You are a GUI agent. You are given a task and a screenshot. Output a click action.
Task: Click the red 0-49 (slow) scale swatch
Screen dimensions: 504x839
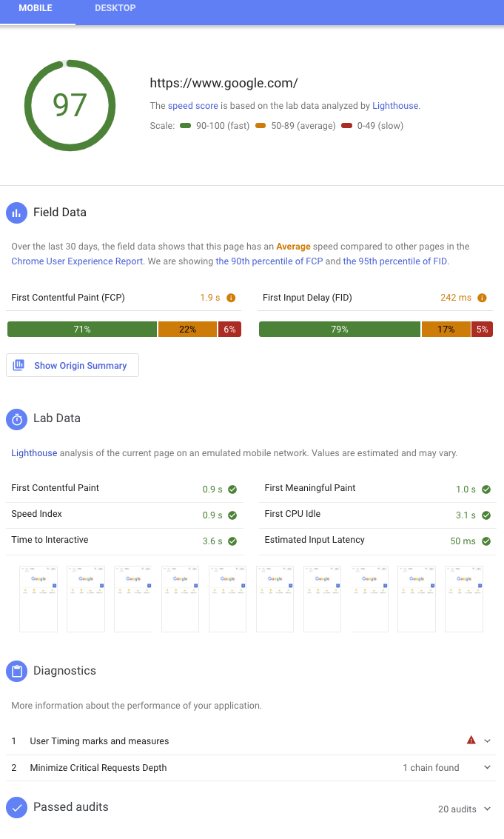[346, 126]
